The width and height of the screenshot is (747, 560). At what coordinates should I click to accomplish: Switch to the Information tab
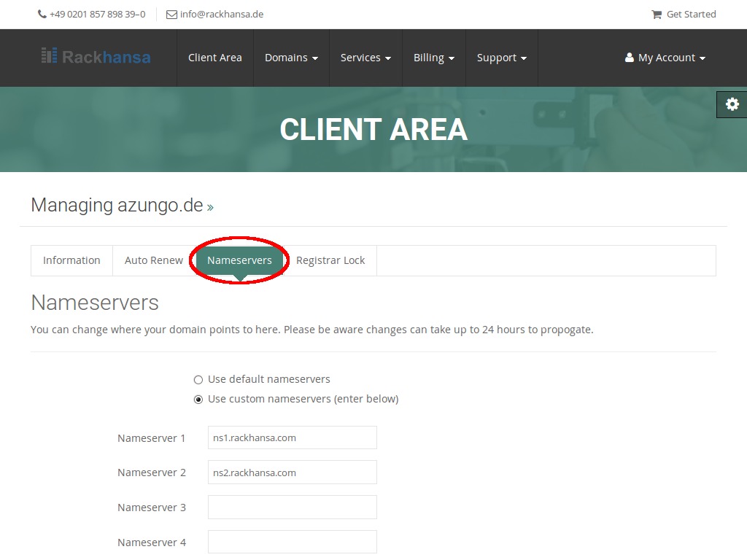pos(71,260)
